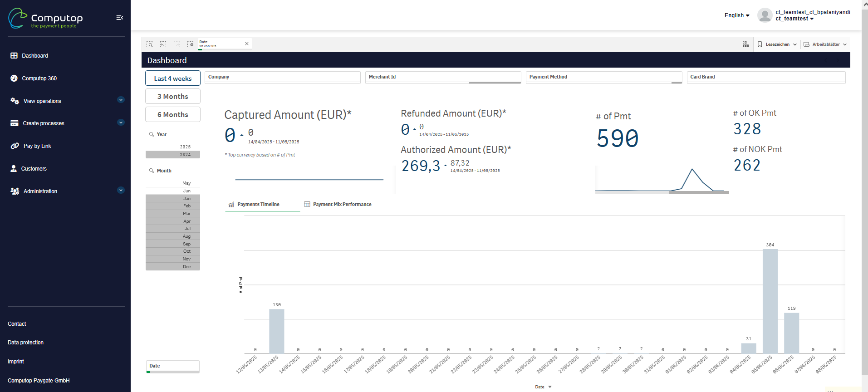The height and width of the screenshot is (392, 868).
Task: Step back one selection
Action: point(163,44)
